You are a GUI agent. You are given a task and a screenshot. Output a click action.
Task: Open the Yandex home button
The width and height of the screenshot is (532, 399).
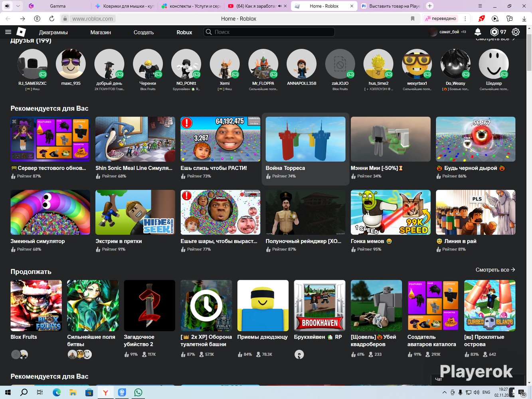(x=37, y=19)
